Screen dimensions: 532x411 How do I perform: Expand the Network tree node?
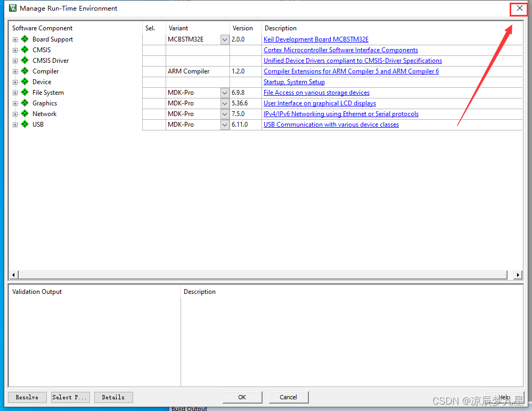15,114
